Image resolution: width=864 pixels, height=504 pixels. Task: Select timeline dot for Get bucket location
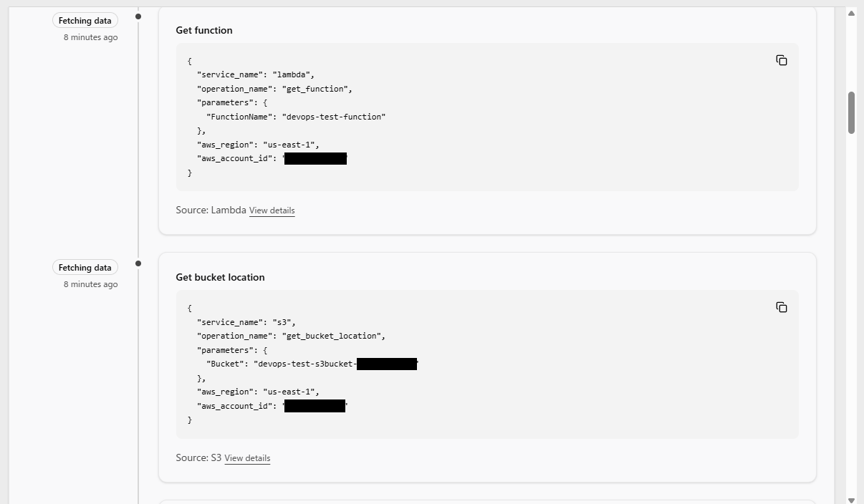138,263
